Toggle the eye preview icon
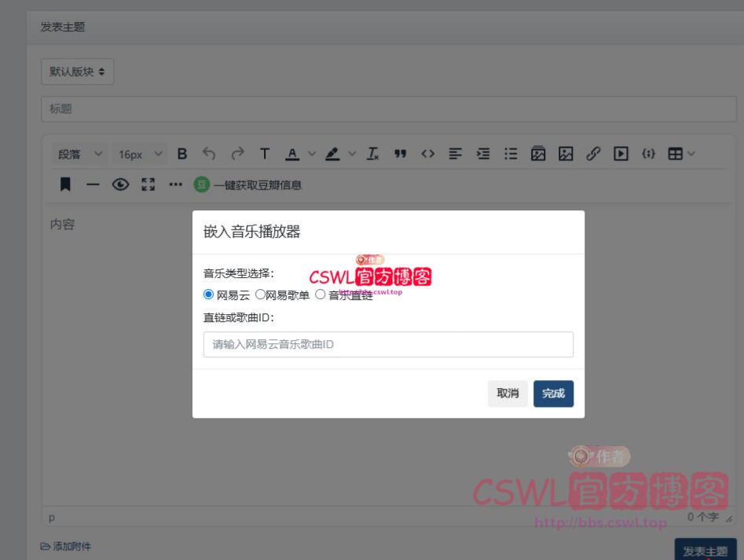 [120, 185]
